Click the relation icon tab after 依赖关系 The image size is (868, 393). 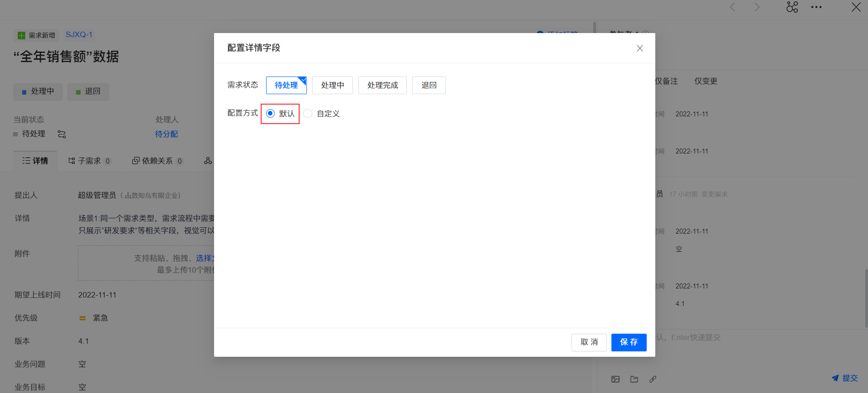click(x=208, y=161)
